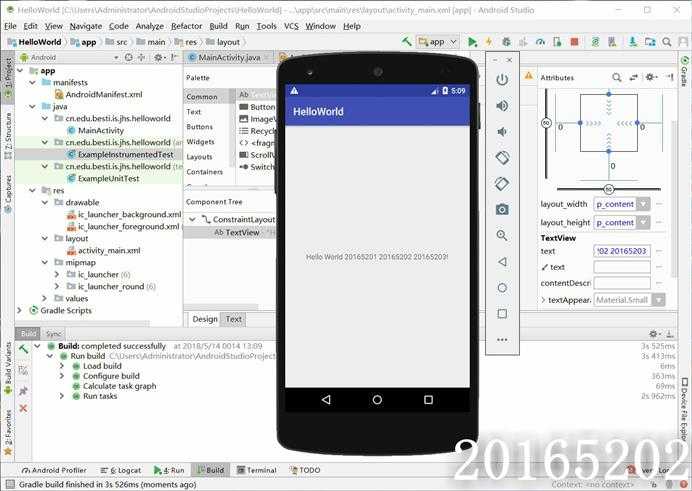Raise emulator volume with speaker icon
This screenshot has width=692, height=491.
coord(502,106)
